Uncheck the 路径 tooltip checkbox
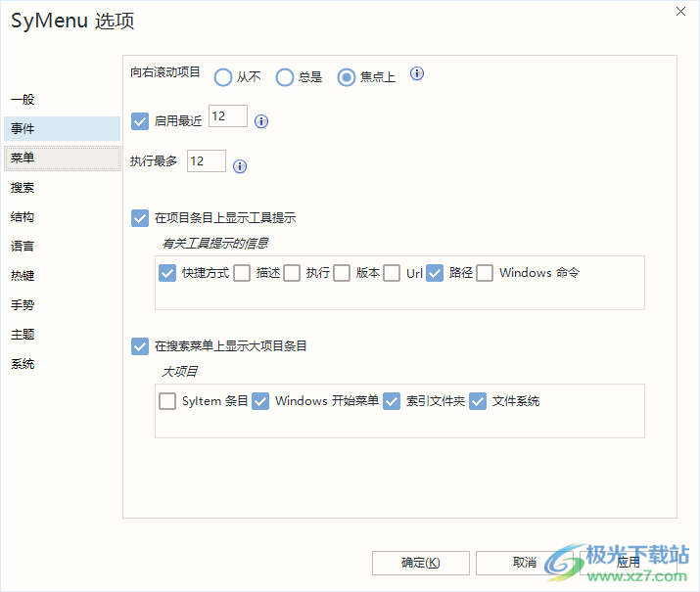Viewport: 700px width, 592px height. click(435, 273)
